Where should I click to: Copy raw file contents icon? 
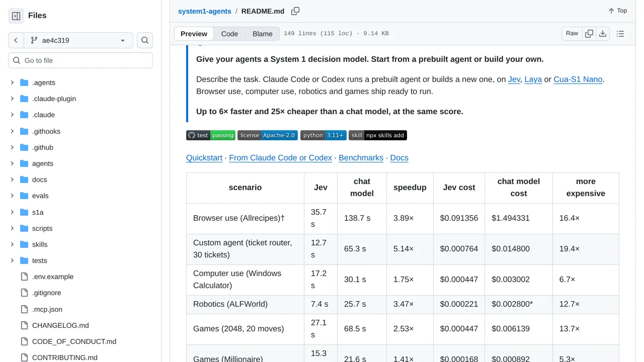(x=589, y=34)
